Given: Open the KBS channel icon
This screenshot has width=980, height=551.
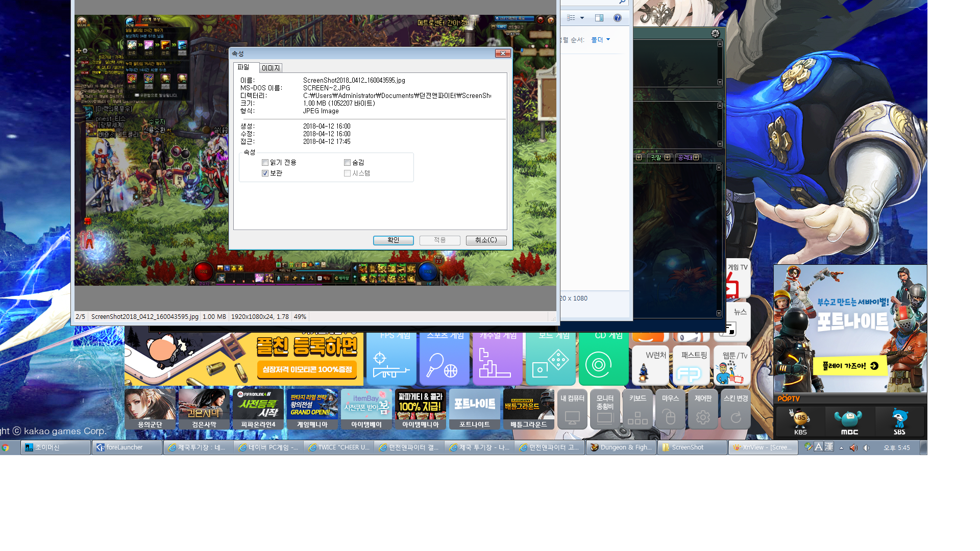Looking at the screenshot, I should (800, 421).
